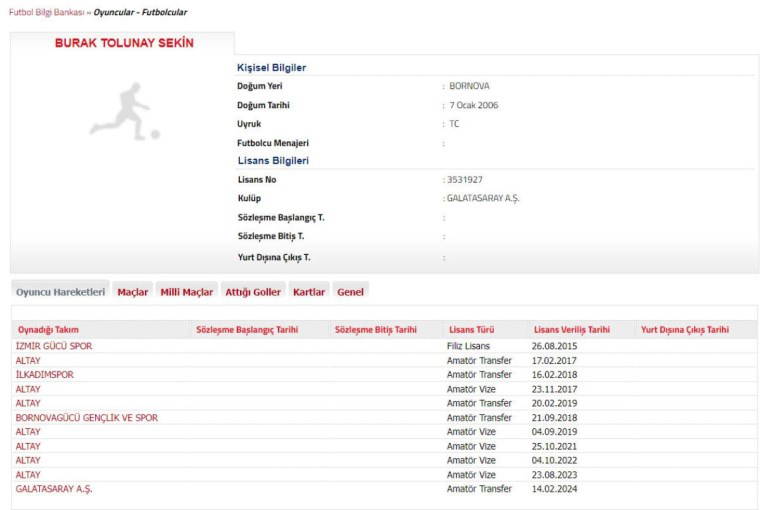Viewport: 760px width, 510px height.
Task: Click the Lisans Veriliş Tarihi column header
Action: [571, 329]
